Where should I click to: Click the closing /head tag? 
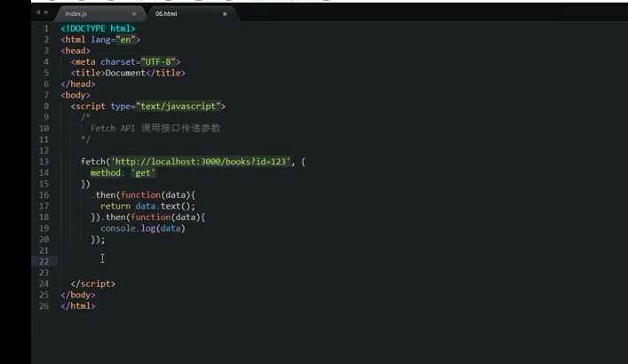[x=77, y=84]
